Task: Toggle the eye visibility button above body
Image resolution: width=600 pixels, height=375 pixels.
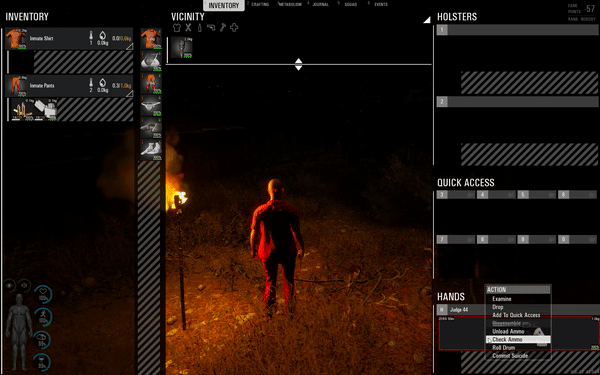Action: coord(10,285)
